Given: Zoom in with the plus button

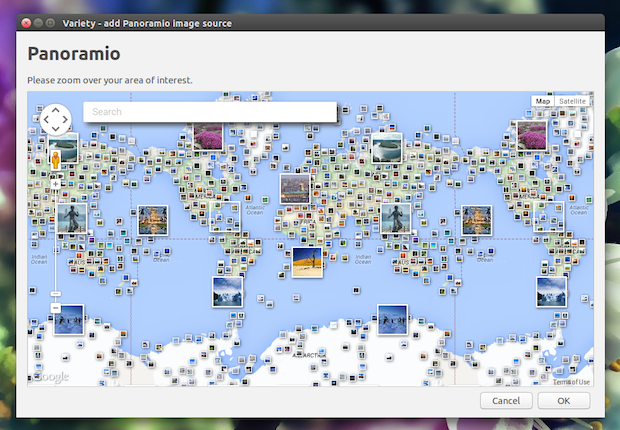Looking at the screenshot, I should point(56,184).
